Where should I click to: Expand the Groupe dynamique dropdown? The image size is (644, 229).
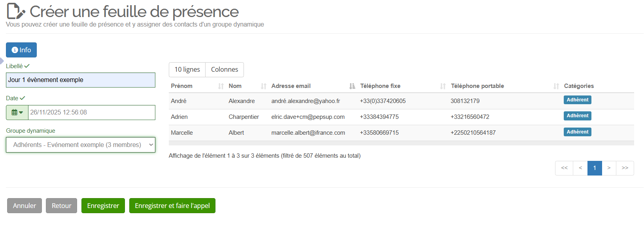pyautogui.click(x=81, y=145)
